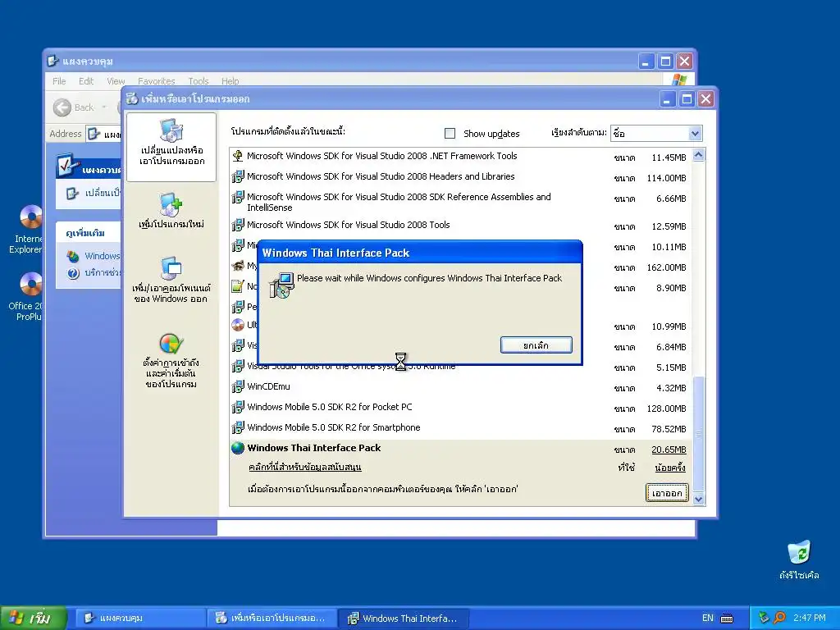Click the installer icon in the configuring dialog
Viewport: 840px width, 630px height.
click(x=281, y=285)
